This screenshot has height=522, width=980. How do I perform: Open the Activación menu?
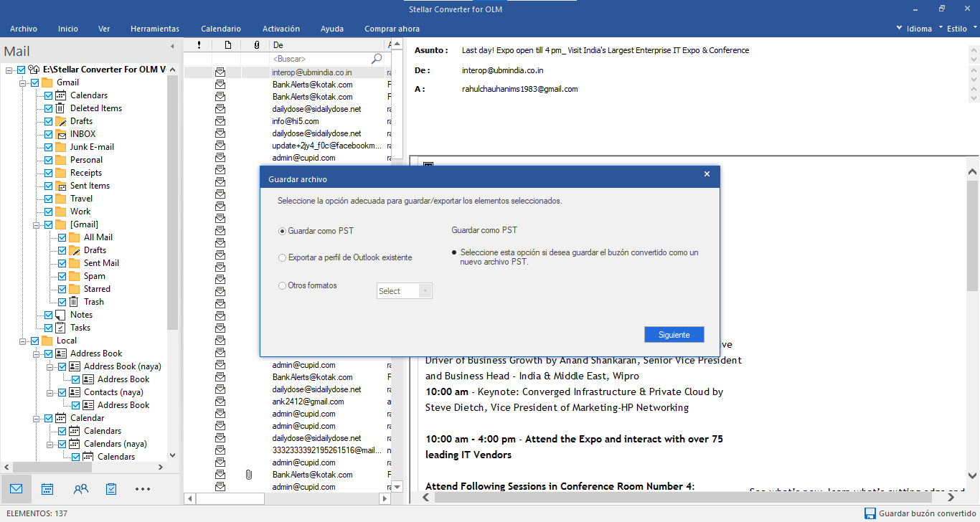pyautogui.click(x=281, y=29)
